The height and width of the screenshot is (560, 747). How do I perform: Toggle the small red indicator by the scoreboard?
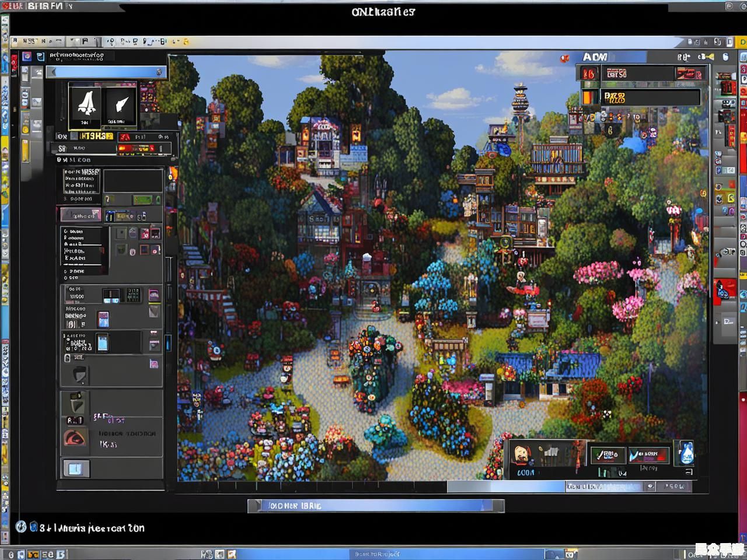(564, 58)
